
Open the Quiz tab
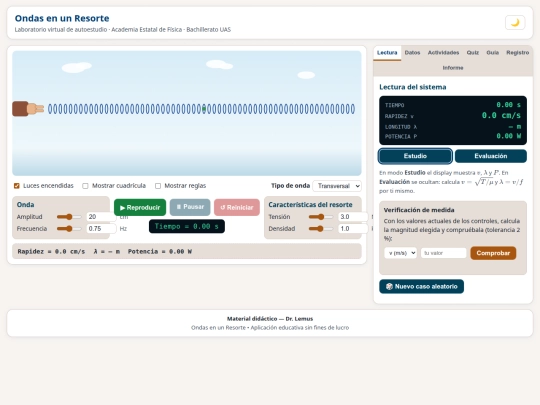click(472, 53)
